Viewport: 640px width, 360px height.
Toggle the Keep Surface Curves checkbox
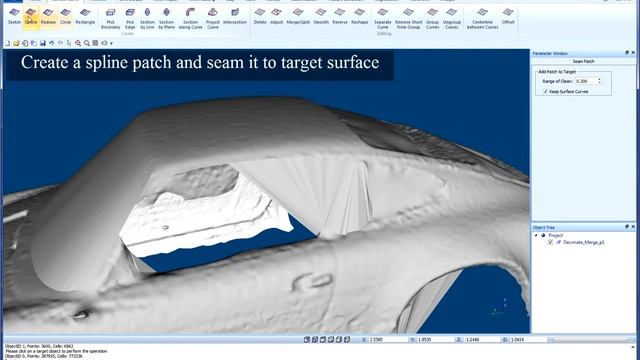click(546, 91)
